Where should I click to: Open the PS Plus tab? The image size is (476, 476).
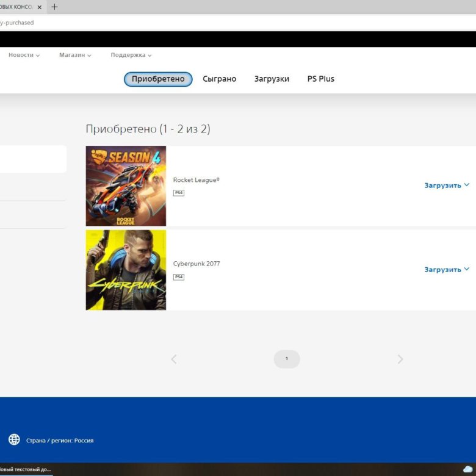pos(320,79)
